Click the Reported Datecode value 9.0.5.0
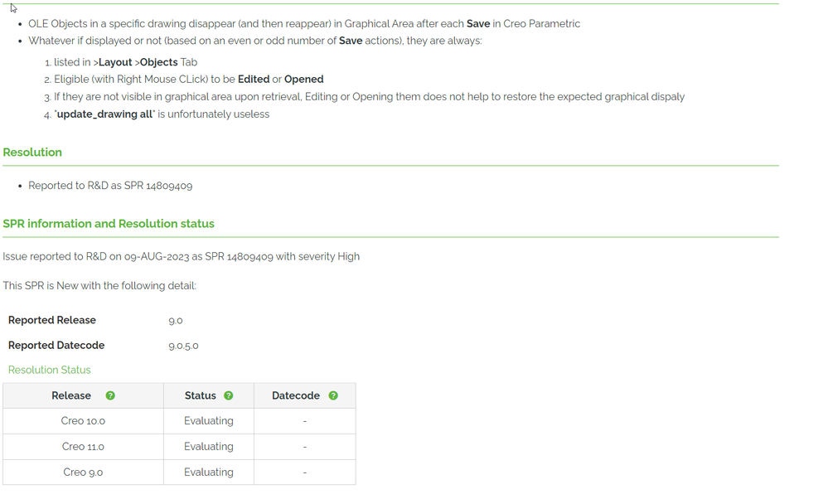The image size is (828, 504). (x=184, y=346)
